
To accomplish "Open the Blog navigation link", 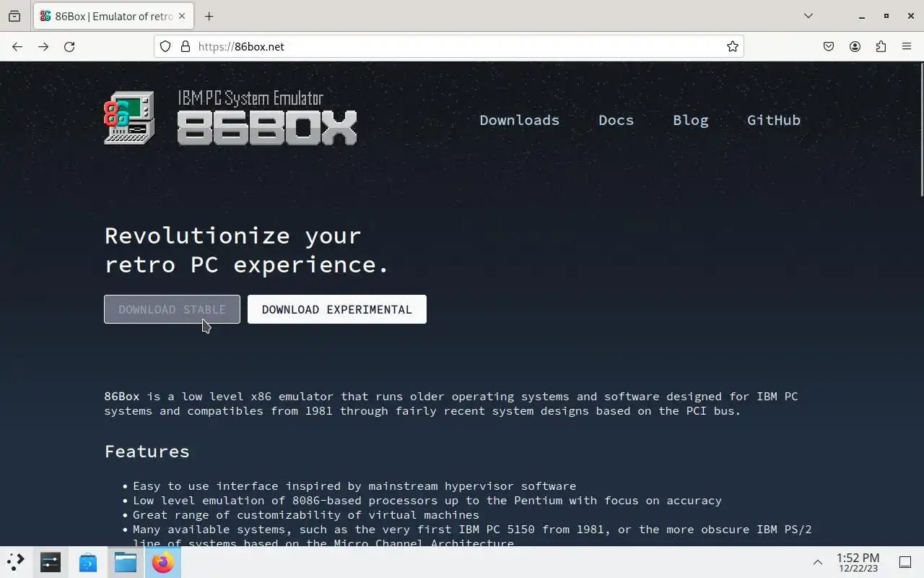I will tap(691, 120).
